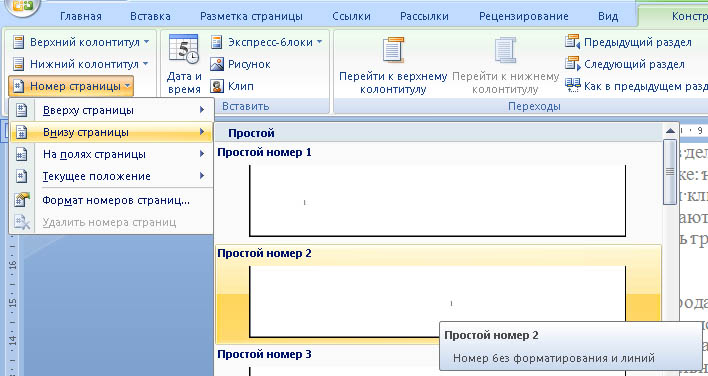Image resolution: width=708 pixels, height=376 pixels.
Task: Click the Рисунок picture icon
Action: tap(217, 64)
